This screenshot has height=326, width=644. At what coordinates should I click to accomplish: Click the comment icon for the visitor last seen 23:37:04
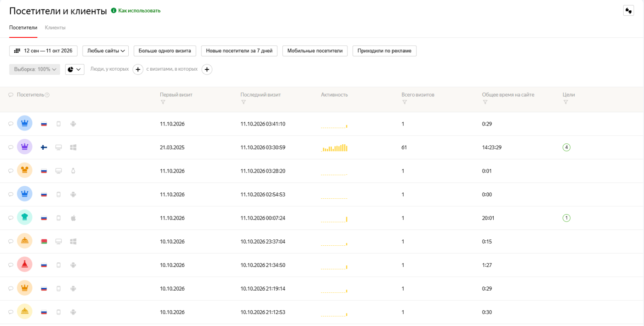(x=11, y=241)
